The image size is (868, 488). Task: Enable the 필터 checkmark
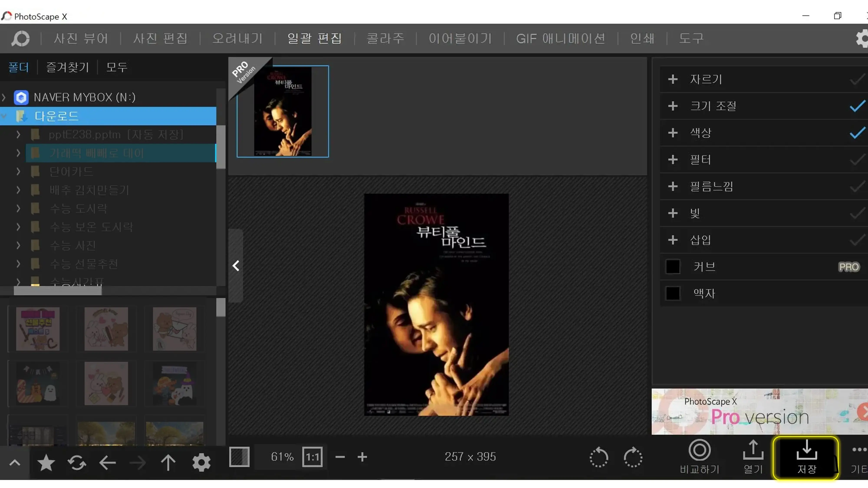point(857,160)
